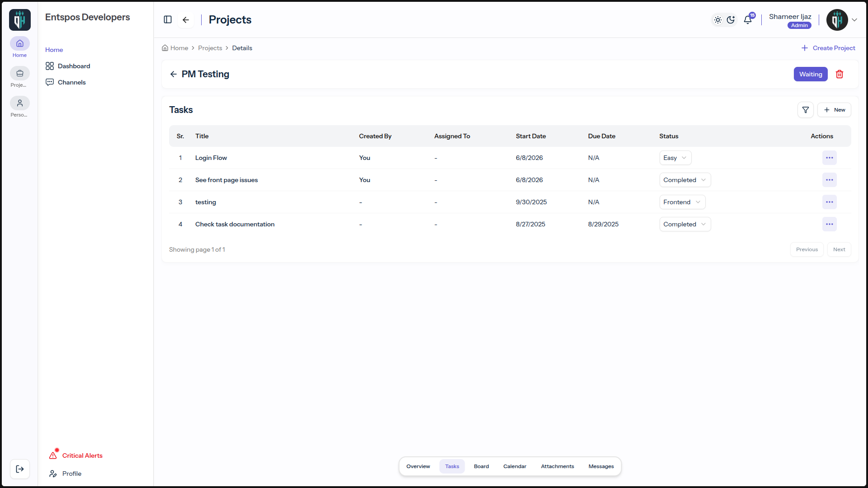
Task: Click the Profile icon in the sidebar
Action: (53, 474)
